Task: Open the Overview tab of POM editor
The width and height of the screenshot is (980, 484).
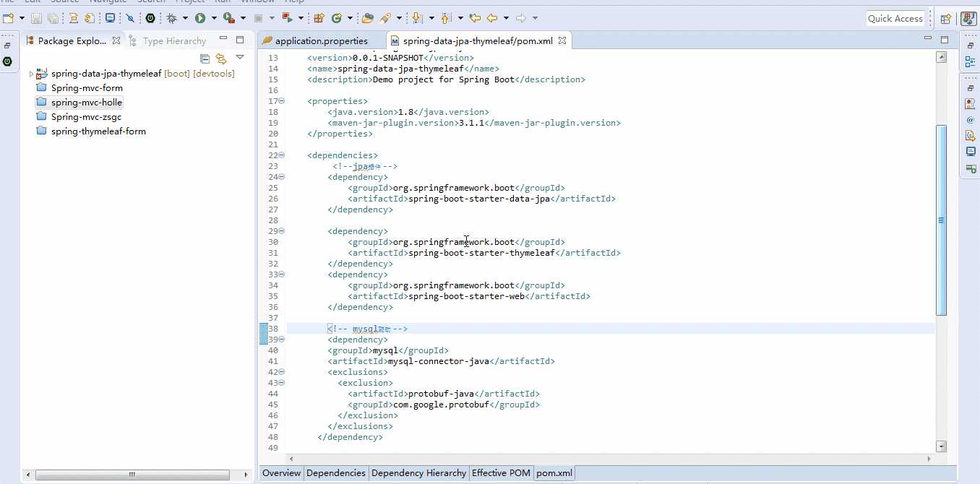Action: coord(281,473)
